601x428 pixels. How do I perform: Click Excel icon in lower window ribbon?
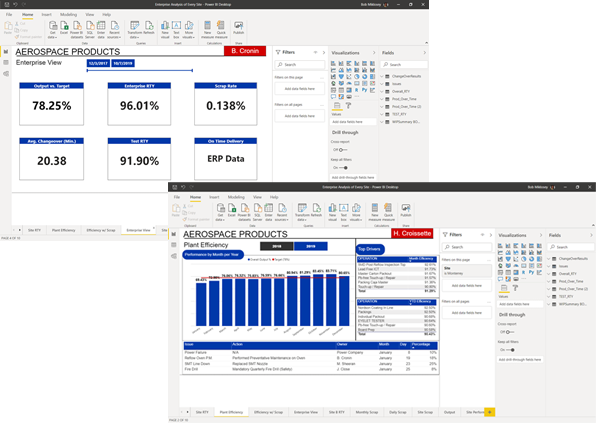232,208
